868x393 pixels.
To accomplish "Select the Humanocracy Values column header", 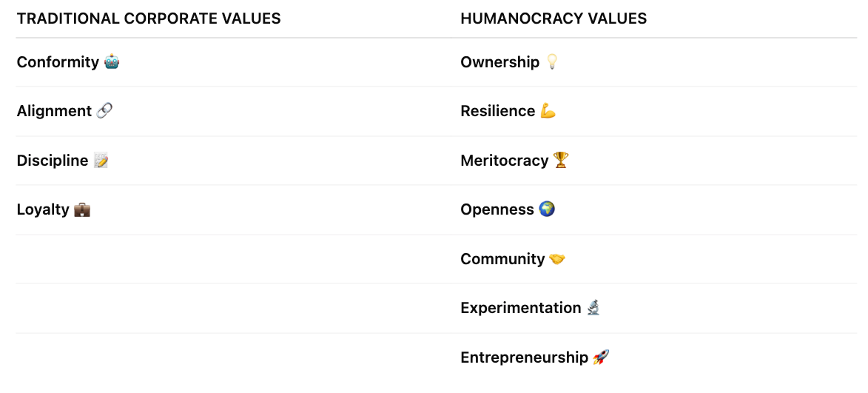I will (554, 19).
